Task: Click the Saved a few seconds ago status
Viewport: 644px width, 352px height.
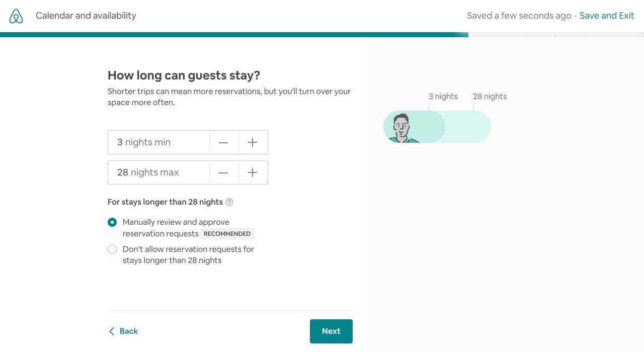Action: point(519,16)
